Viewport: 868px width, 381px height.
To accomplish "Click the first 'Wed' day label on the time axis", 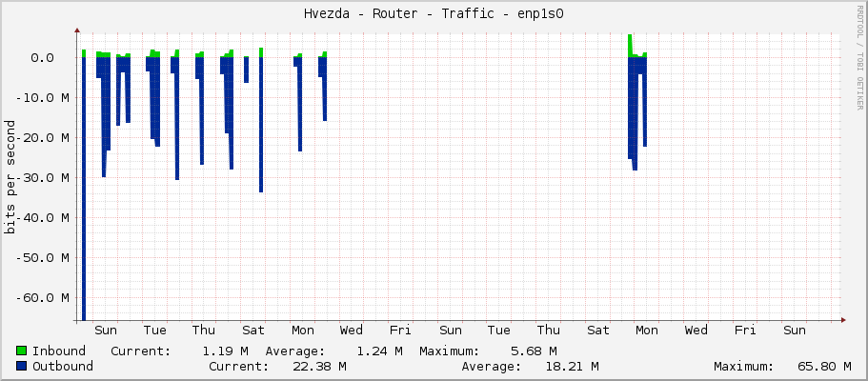I will pos(352,331).
